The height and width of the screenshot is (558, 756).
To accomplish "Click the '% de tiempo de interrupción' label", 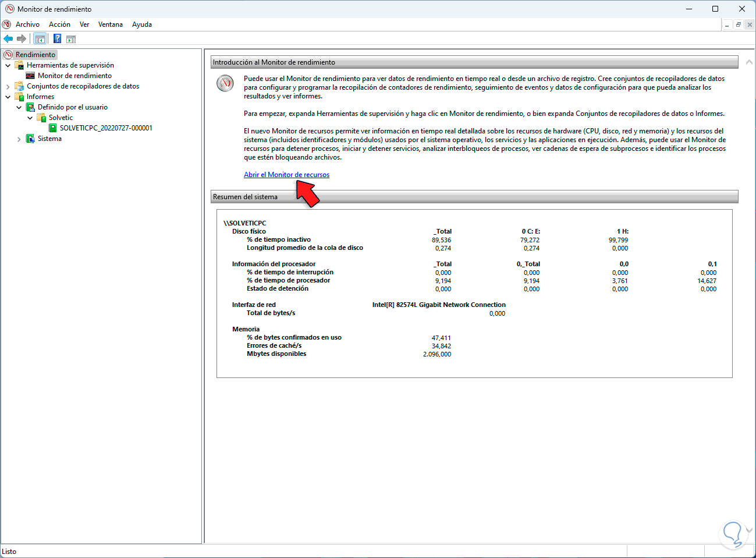I will click(290, 272).
